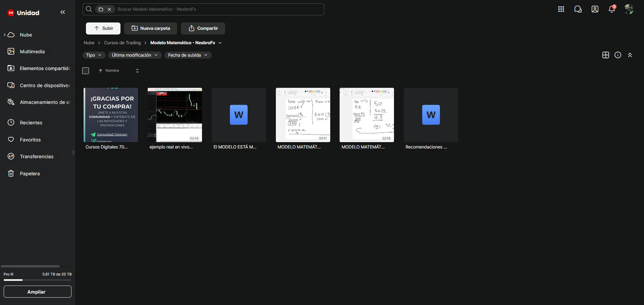Open the Fecha de subida filter dropdown

coord(188,55)
